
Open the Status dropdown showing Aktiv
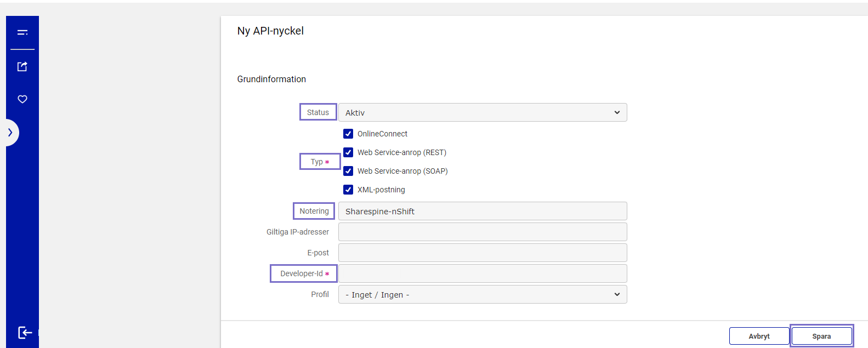(x=483, y=112)
